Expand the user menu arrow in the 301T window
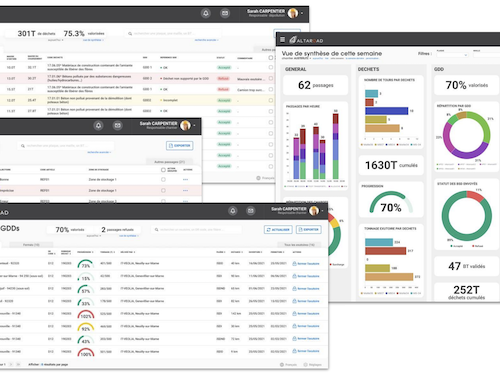Image resolution: width=500 pixels, height=375 pixels. 302,13
